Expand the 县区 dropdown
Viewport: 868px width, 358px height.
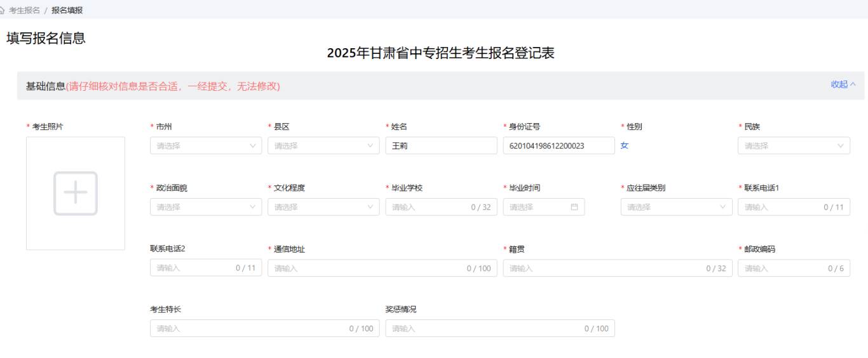[x=323, y=146]
